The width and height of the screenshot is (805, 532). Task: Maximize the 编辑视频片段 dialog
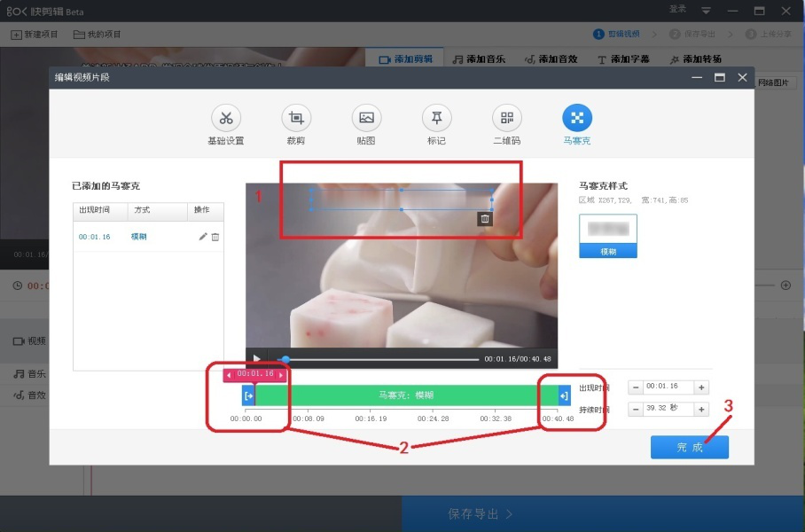pos(720,77)
